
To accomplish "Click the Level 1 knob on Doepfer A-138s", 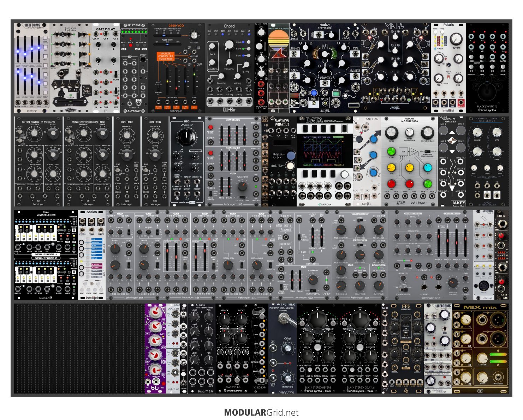I will (x=194, y=316).
